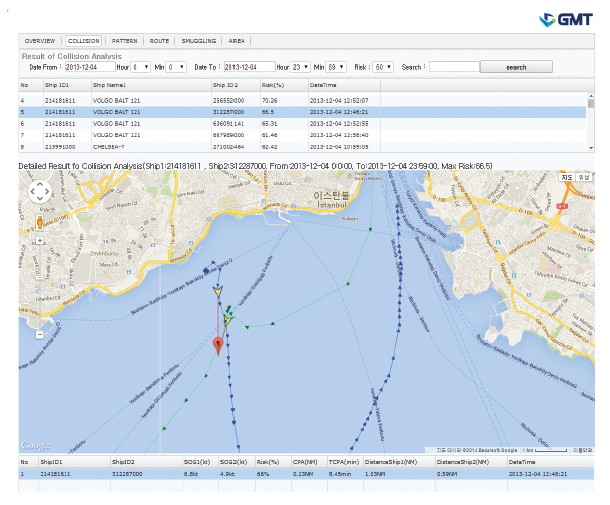The width and height of the screenshot is (610, 505).
Task: Open the PATTERN tab
Action: [125, 41]
